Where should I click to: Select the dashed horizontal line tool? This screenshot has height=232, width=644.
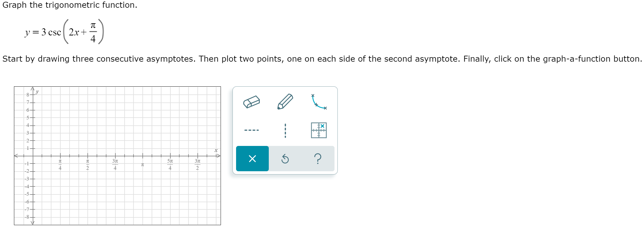pyautogui.click(x=252, y=130)
